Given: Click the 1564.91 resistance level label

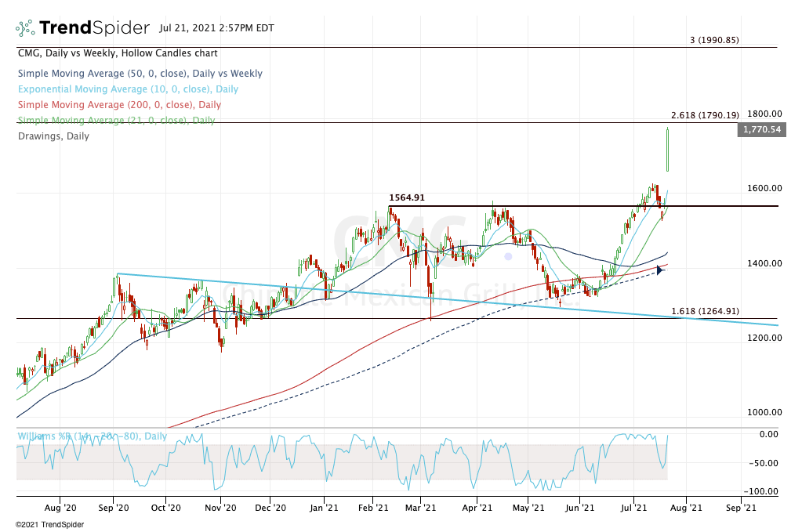Looking at the screenshot, I should tap(406, 197).
